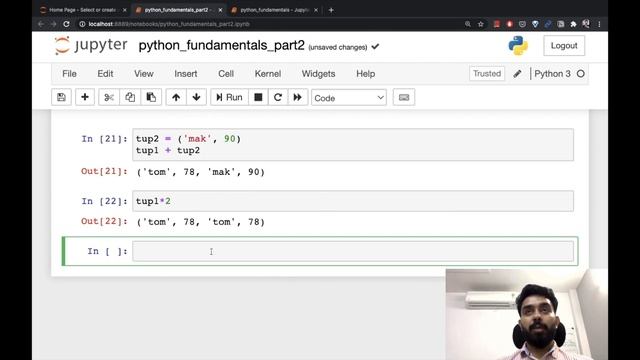Run the selected cell
640x360 pixels.
point(229,97)
